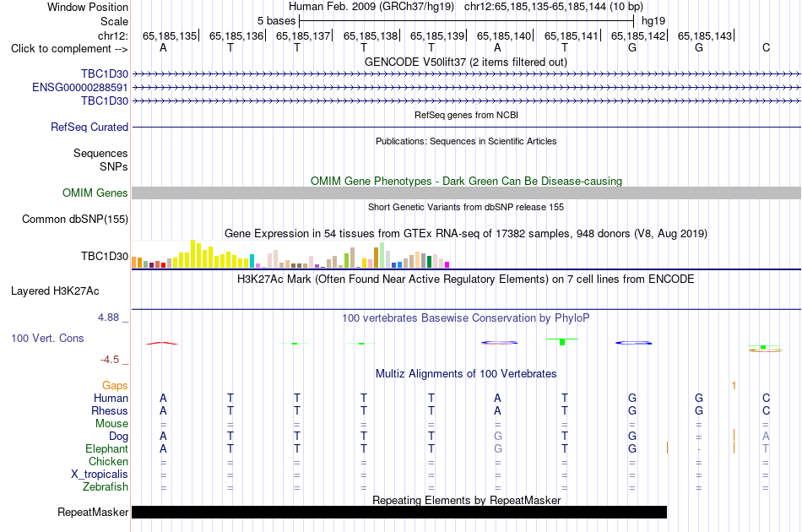
Task: Select the 'Dog' alignment row label
Action: pyautogui.click(x=118, y=437)
